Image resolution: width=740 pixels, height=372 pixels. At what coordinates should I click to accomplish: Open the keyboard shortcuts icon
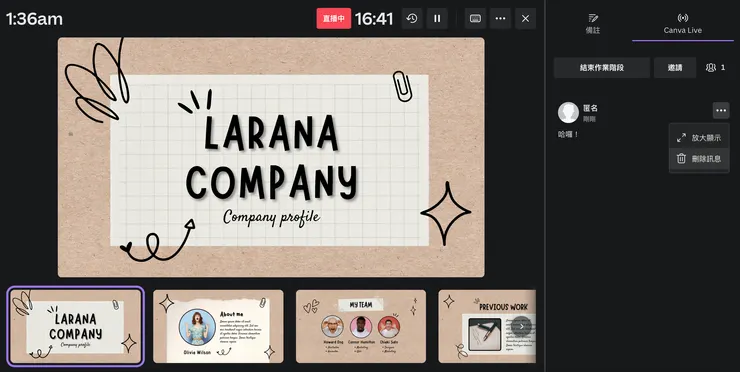pos(475,18)
